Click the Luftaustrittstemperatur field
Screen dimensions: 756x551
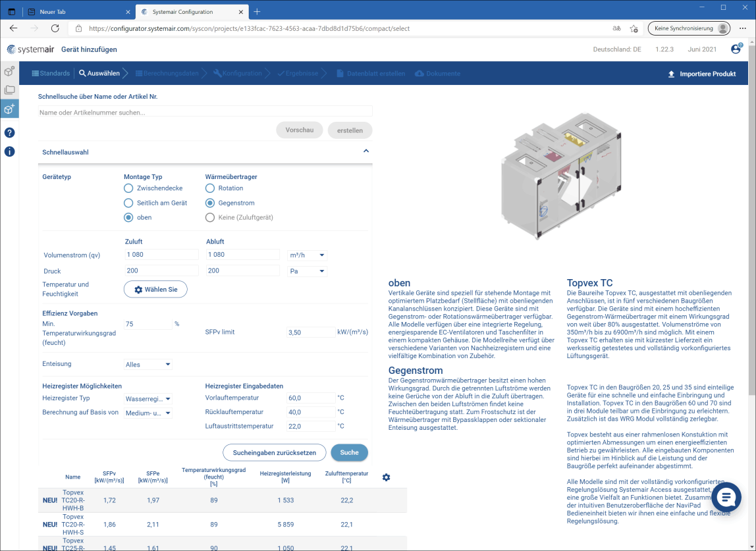311,426
